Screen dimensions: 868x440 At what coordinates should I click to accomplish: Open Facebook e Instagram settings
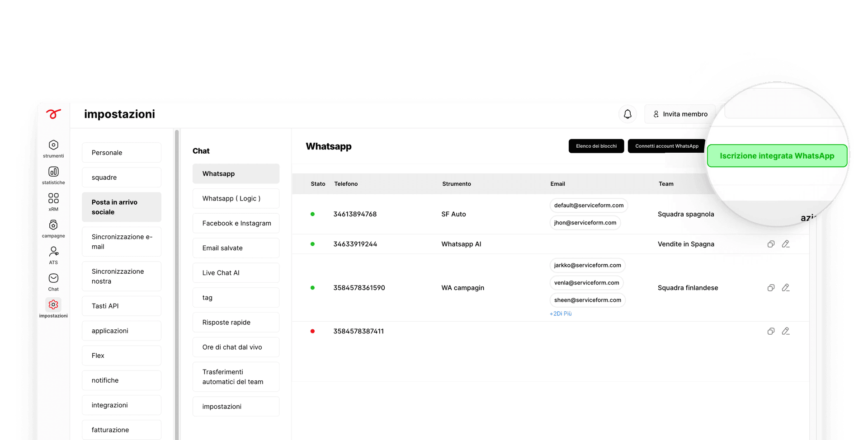click(236, 223)
